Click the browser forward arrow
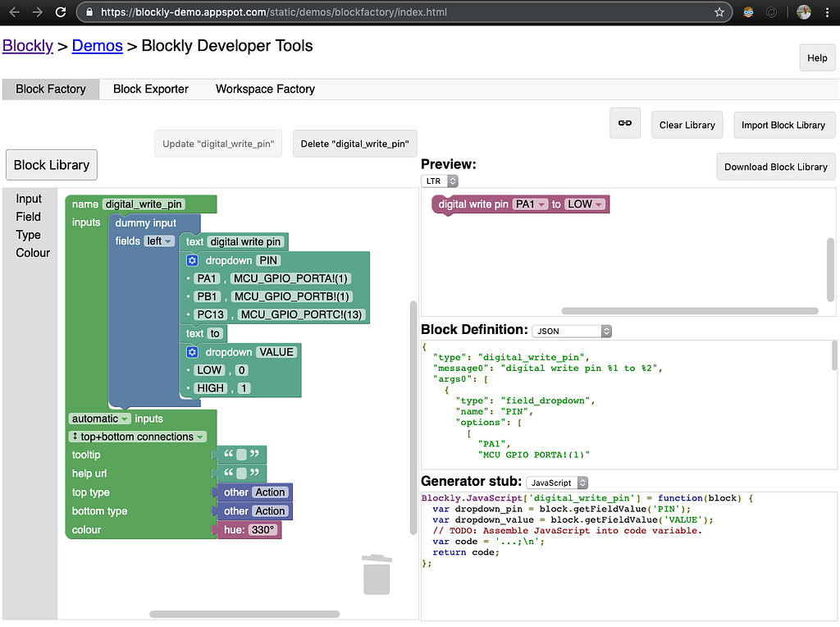This screenshot has width=840, height=627. click(x=37, y=11)
